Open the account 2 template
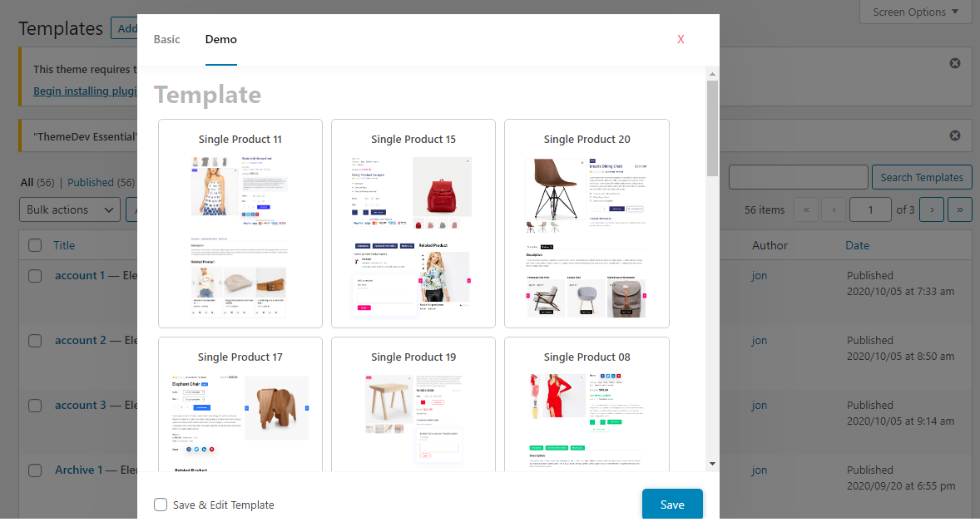The height and width of the screenshot is (522, 980). point(81,340)
